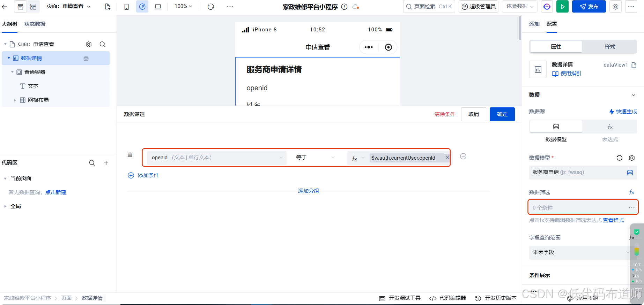The height and width of the screenshot is (305, 644).
Task: Open the AI assistant purple icon
Action: coord(547,7)
